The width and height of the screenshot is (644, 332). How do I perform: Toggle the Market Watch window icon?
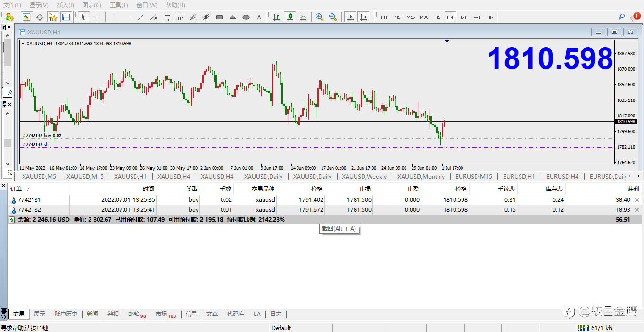coord(26,17)
